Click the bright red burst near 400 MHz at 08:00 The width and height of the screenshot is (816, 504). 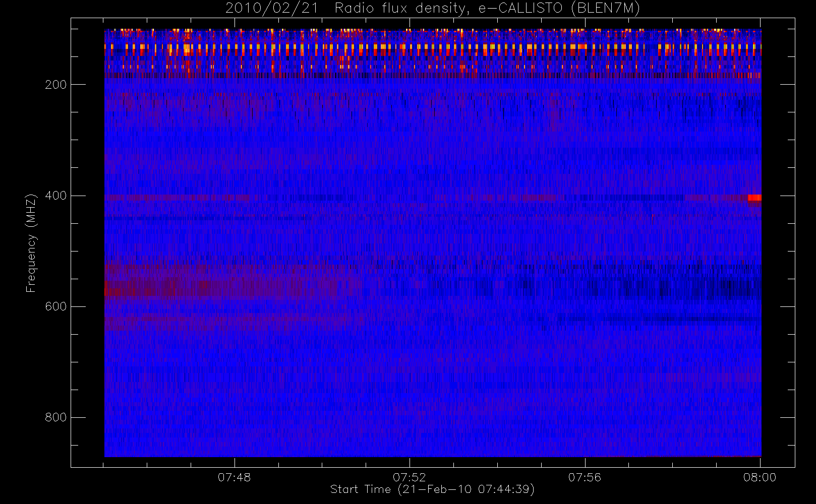(x=754, y=198)
